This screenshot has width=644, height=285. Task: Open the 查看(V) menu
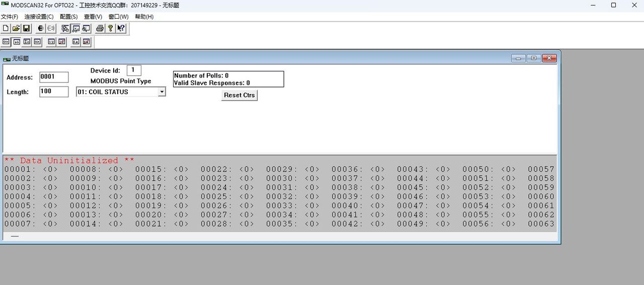tap(93, 17)
